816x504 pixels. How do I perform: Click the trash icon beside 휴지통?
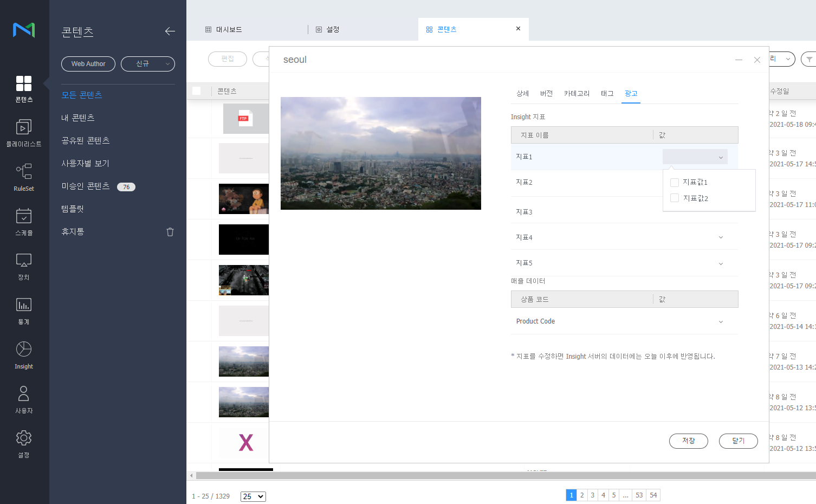click(x=170, y=232)
